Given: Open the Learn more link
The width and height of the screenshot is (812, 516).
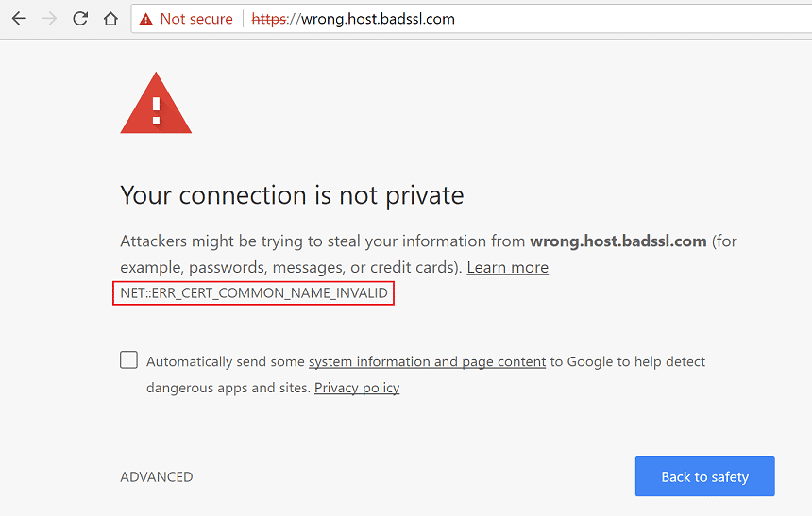Looking at the screenshot, I should [x=508, y=267].
